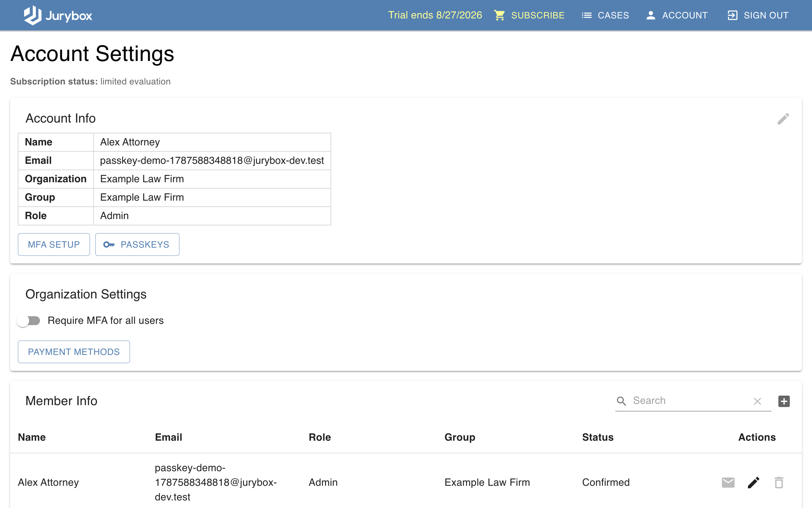Click the Member Info heading
812x508 pixels.
tap(62, 401)
